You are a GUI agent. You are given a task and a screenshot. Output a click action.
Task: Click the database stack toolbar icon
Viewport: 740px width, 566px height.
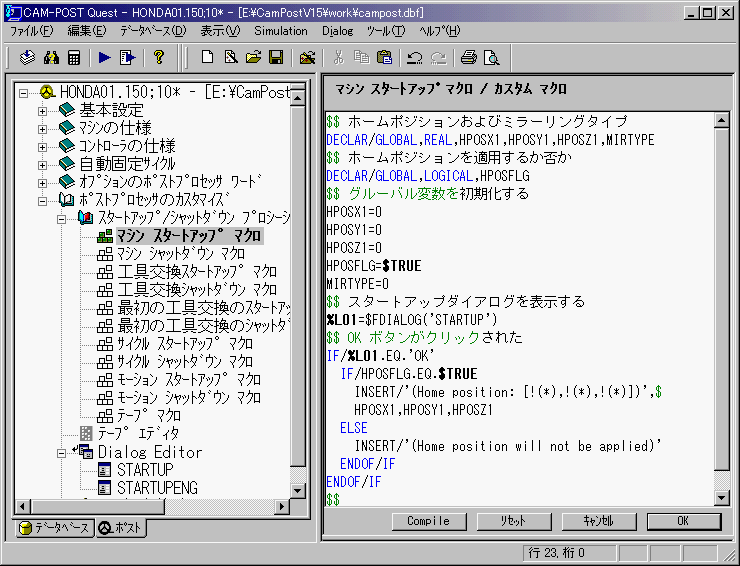27,58
